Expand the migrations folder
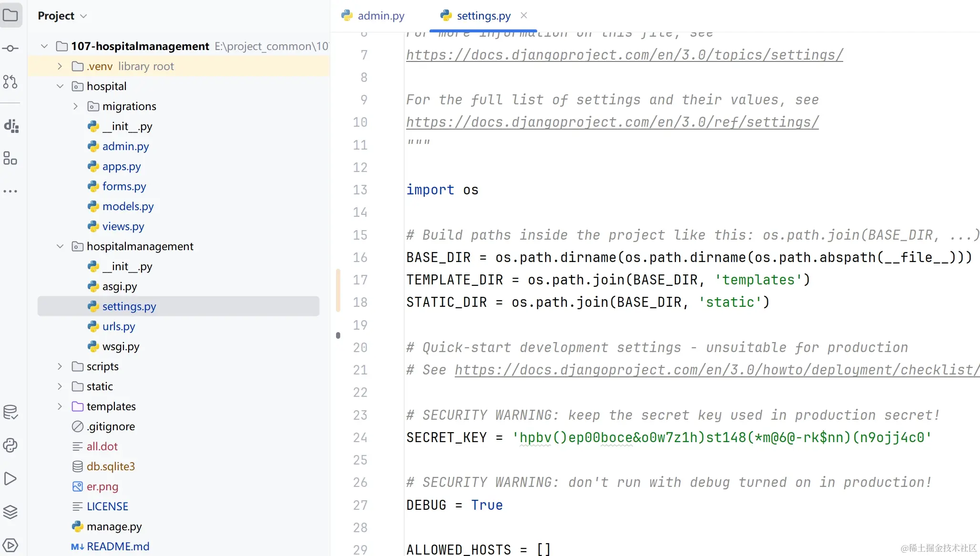Screen dimensions: 980x556 click(75, 106)
